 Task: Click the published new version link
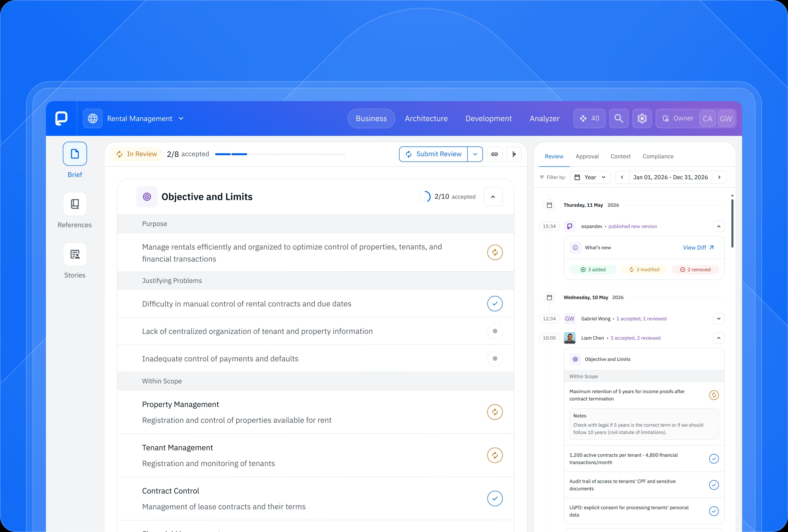tap(632, 226)
